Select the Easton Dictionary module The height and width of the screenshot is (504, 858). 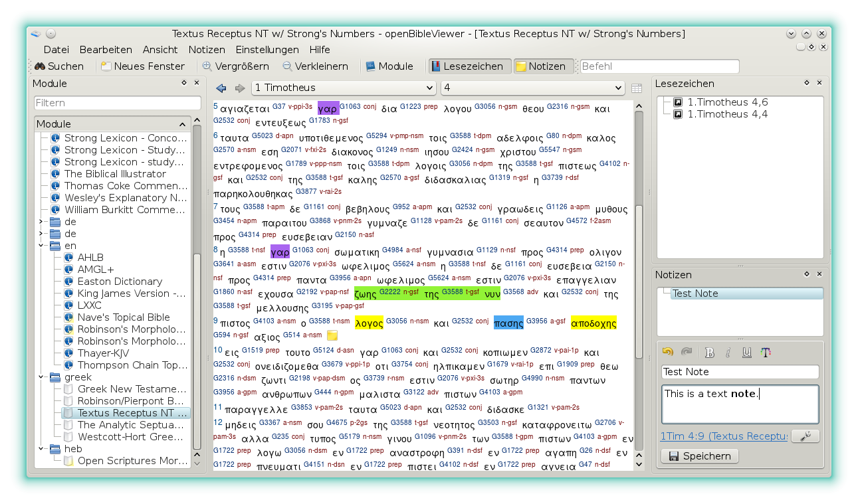pos(120,282)
